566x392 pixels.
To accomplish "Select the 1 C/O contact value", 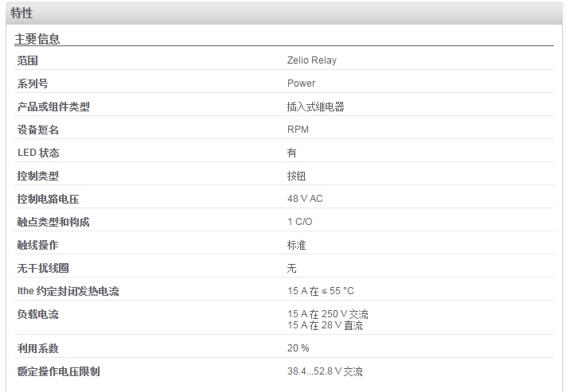I will point(299,222).
